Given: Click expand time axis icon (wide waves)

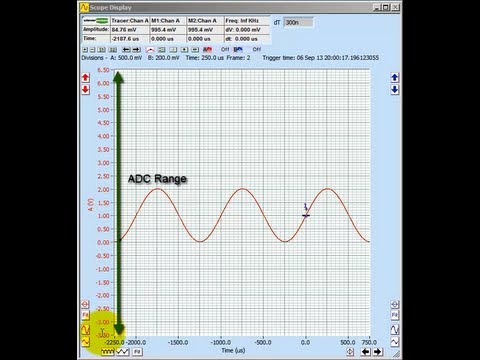Looking at the screenshot, I should (x=123, y=351).
